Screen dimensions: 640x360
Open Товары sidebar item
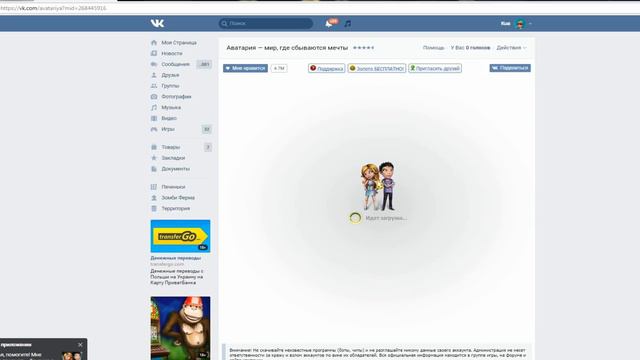[x=171, y=147]
